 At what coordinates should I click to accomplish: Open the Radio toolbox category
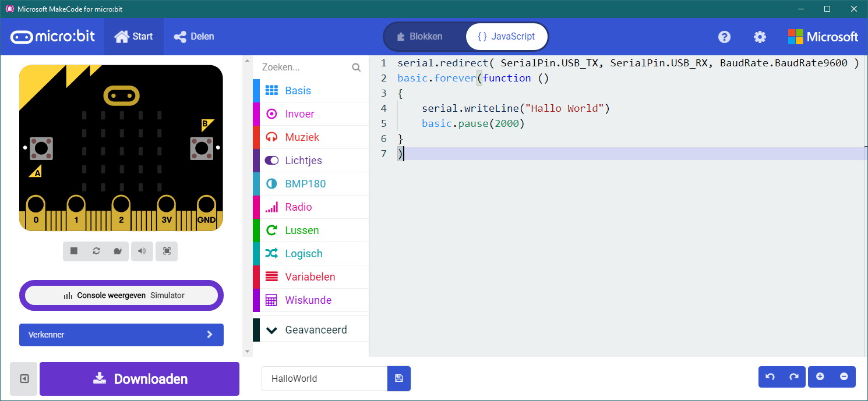[310, 207]
